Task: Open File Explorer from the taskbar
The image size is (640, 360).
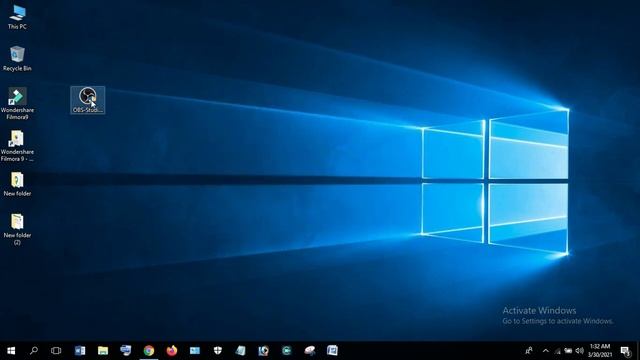Action: pyautogui.click(x=103, y=351)
